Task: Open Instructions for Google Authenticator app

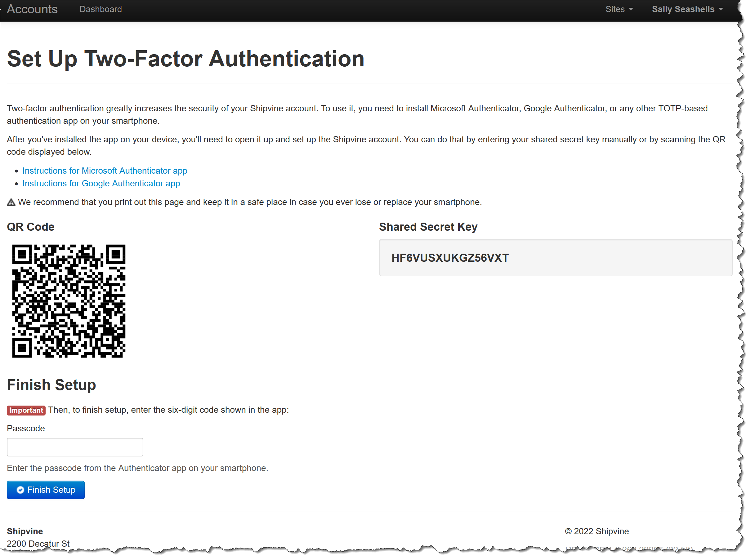Action: click(101, 183)
